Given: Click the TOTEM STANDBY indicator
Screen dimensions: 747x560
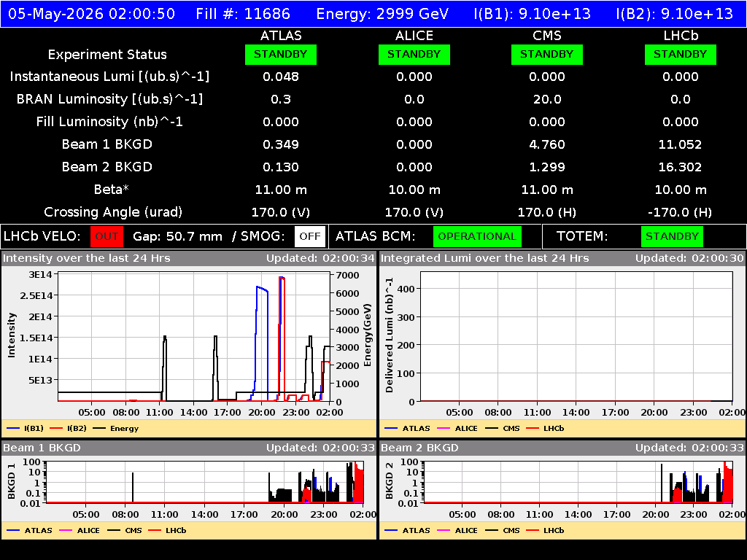Looking at the screenshot, I should (672, 237).
